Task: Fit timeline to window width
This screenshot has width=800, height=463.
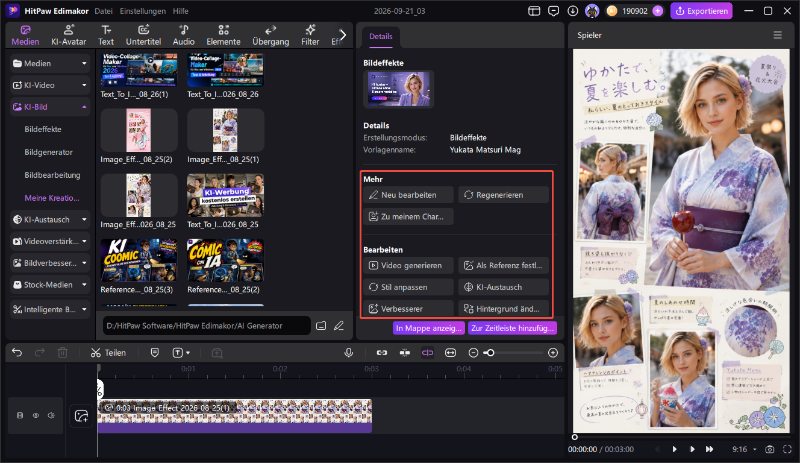Action: (451, 353)
